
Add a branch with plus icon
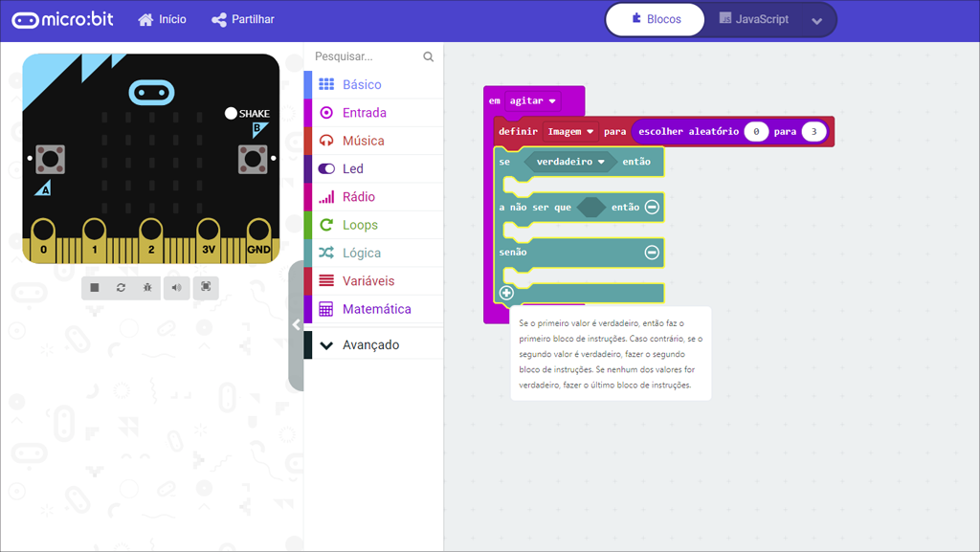[507, 293]
